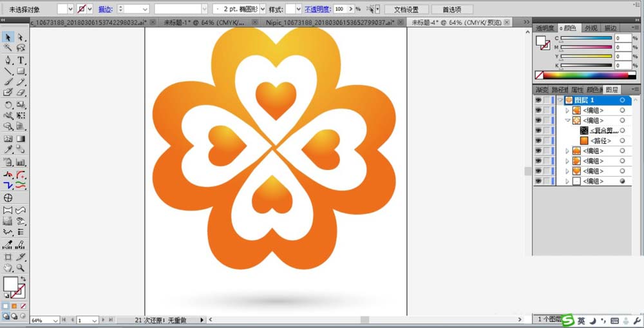The height and width of the screenshot is (328, 644).
Task: Choose the Rectangle tool
Action: [21, 71]
